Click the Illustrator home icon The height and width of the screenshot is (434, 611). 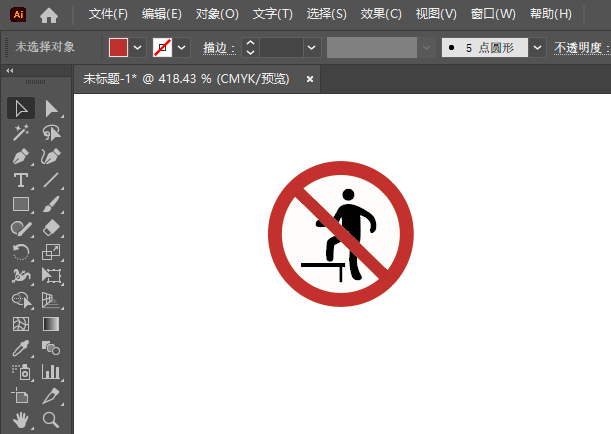click(x=49, y=15)
